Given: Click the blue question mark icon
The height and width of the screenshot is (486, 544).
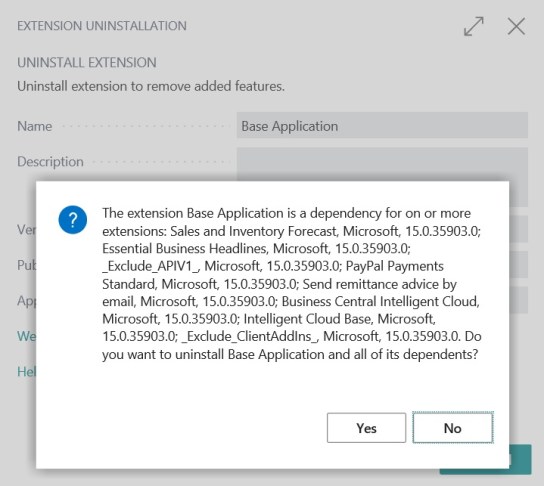Looking at the screenshot, I should [x=73, y=220].
